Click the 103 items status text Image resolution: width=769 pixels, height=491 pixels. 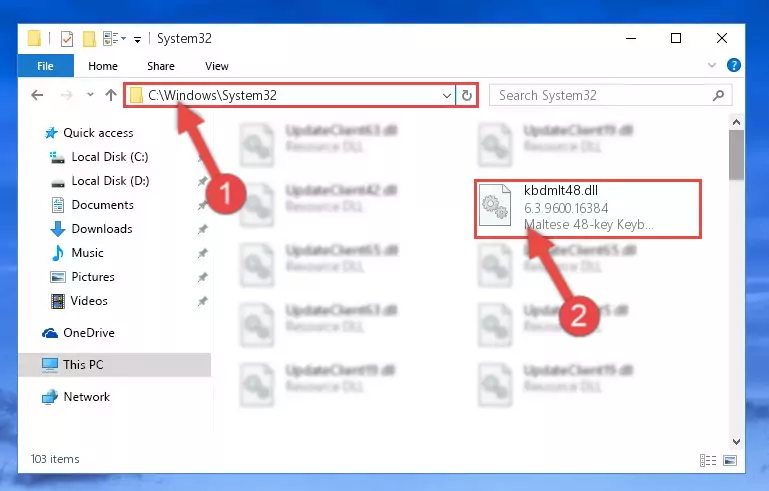tap(55, 459)
